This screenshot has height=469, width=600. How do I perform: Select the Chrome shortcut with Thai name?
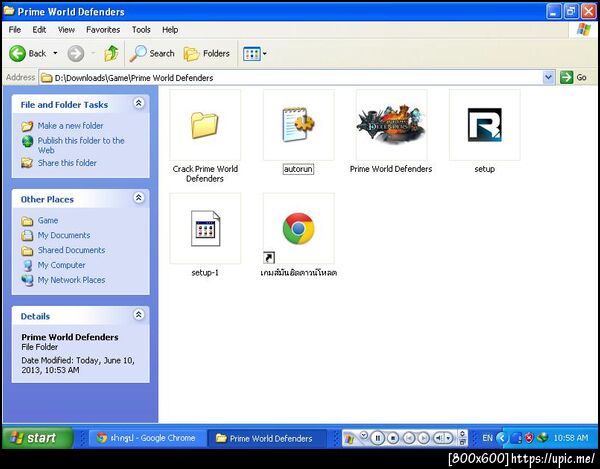[298, 228]
